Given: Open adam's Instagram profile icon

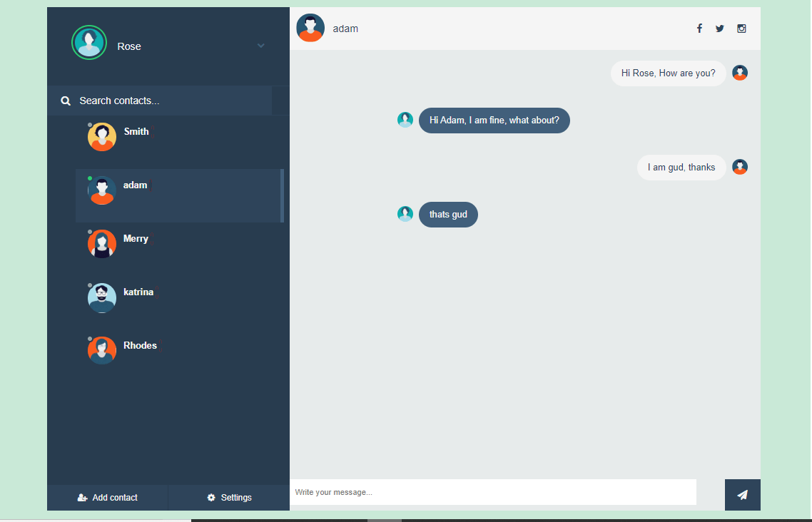Looking at the screenshot, I should tap(741, 29).
